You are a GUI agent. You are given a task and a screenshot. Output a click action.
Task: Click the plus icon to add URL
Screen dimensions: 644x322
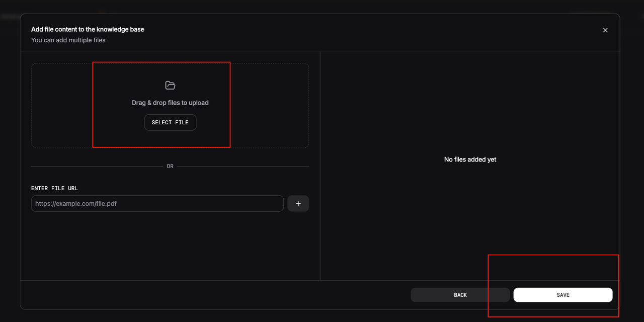(x=298, y=203)
